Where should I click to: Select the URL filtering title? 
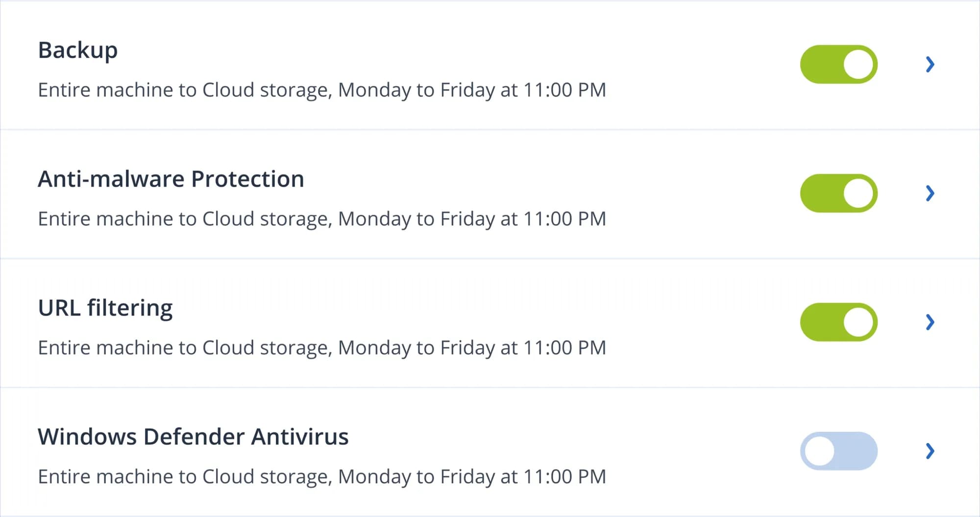105,308
